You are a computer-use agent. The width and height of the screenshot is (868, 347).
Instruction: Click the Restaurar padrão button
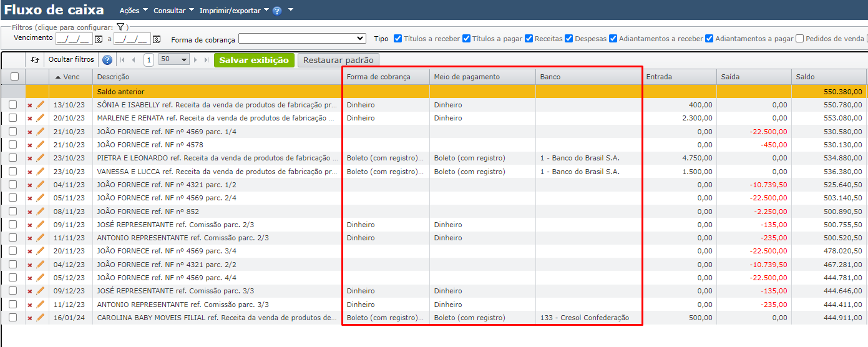pos(338,60)
